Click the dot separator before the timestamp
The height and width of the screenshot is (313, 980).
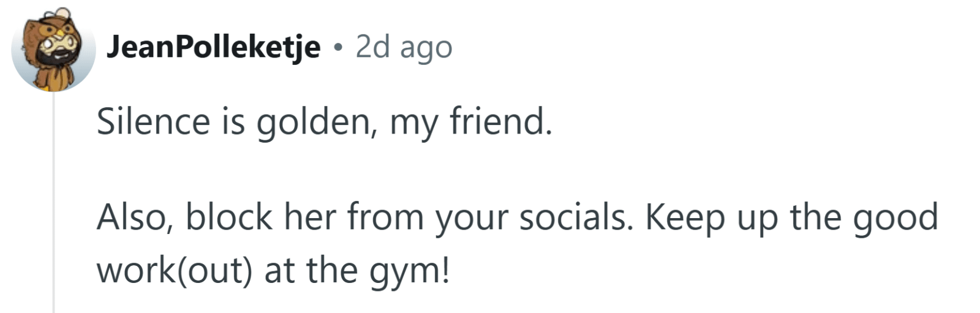pos(338,48)
